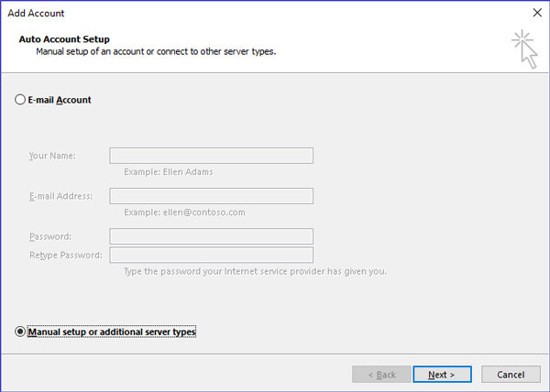Go back using the Back button
The height and width of the screenshot is (392, 550).
click(381, 375)
